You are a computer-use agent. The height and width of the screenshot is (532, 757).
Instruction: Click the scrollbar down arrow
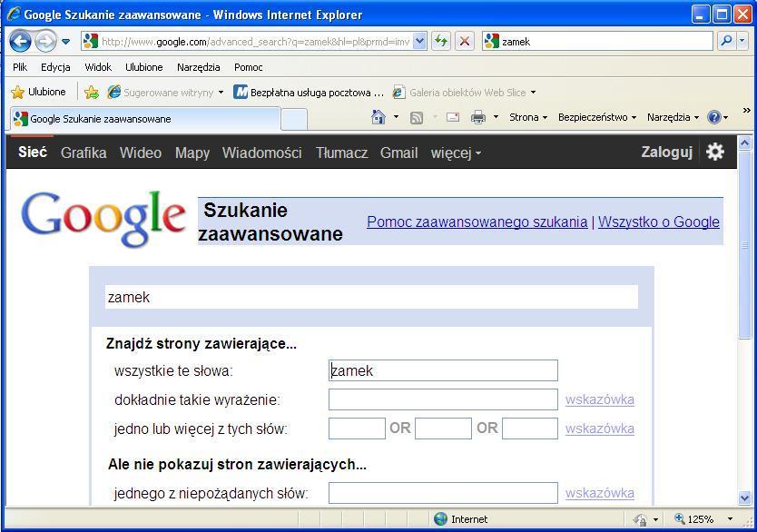tap(744, 498)
